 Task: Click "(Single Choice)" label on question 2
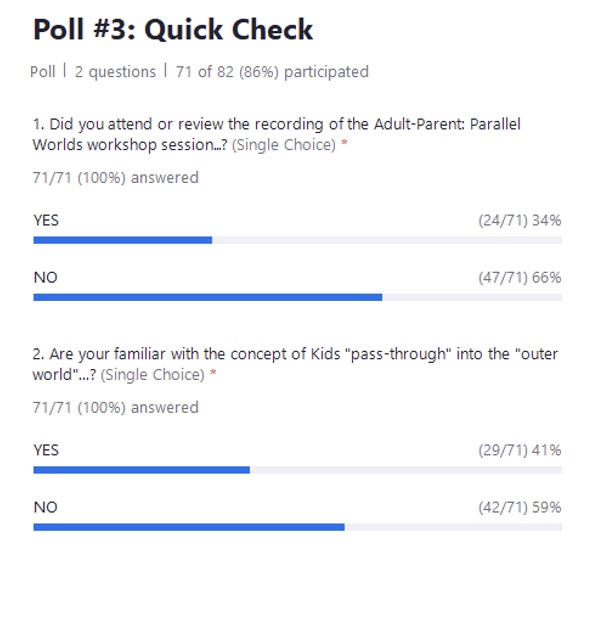pyautogui.click(x=153, y=375)
